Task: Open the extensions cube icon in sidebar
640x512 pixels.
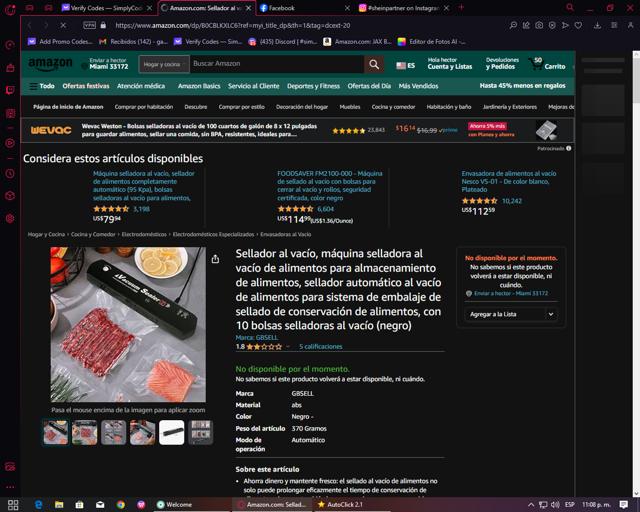Action: [10, 196]
